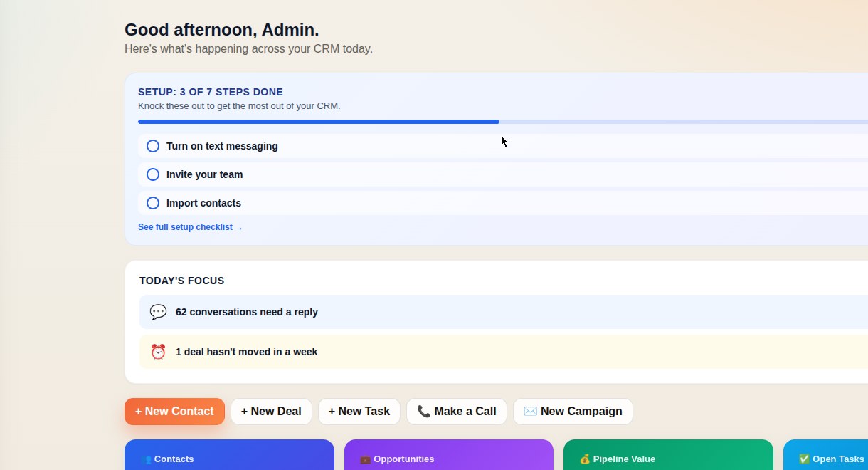The image size is (868, 470).
Task: Open the Opportunities stat card
Action: pyautogui.click(x=449, y=455)
